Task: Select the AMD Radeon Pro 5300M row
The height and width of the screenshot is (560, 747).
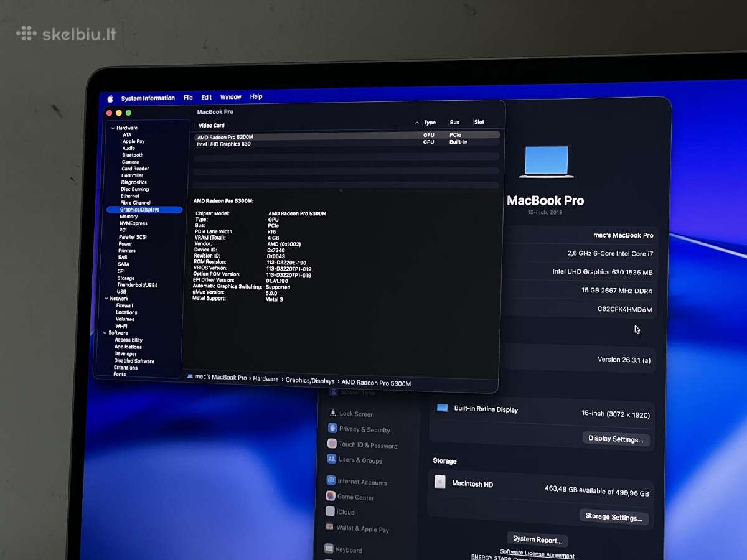Action: pos(347,136)
